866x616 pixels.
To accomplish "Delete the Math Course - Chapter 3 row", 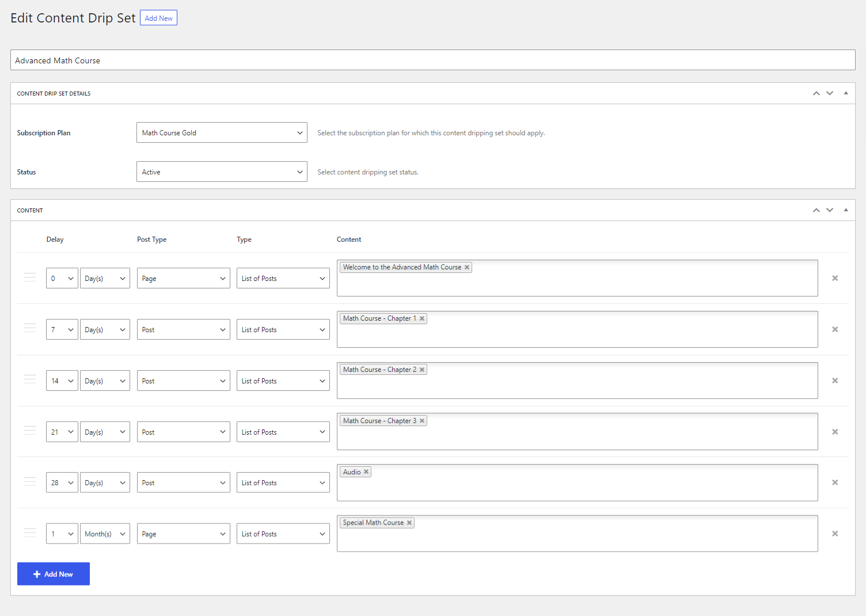I will coord(835,432).
